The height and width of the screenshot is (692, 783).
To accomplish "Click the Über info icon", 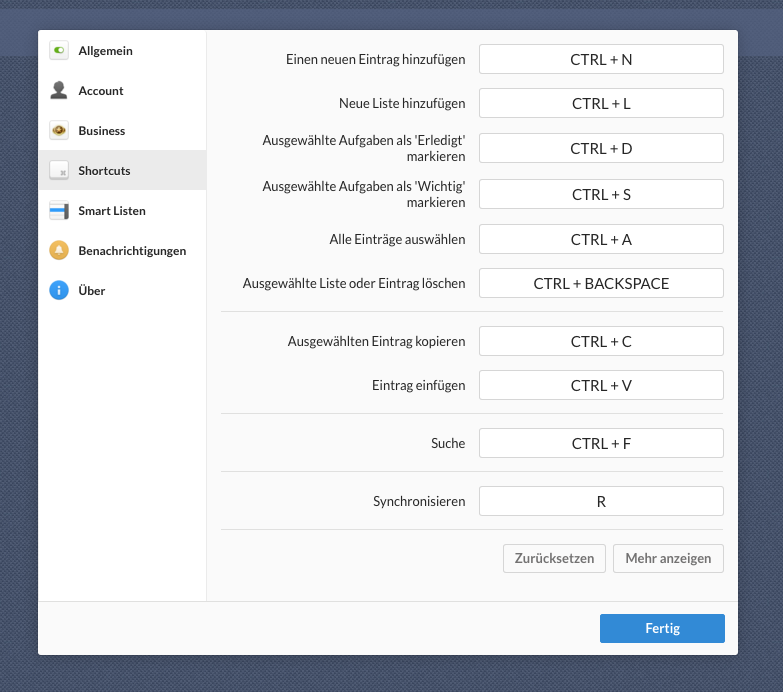I will coord(59,290).
